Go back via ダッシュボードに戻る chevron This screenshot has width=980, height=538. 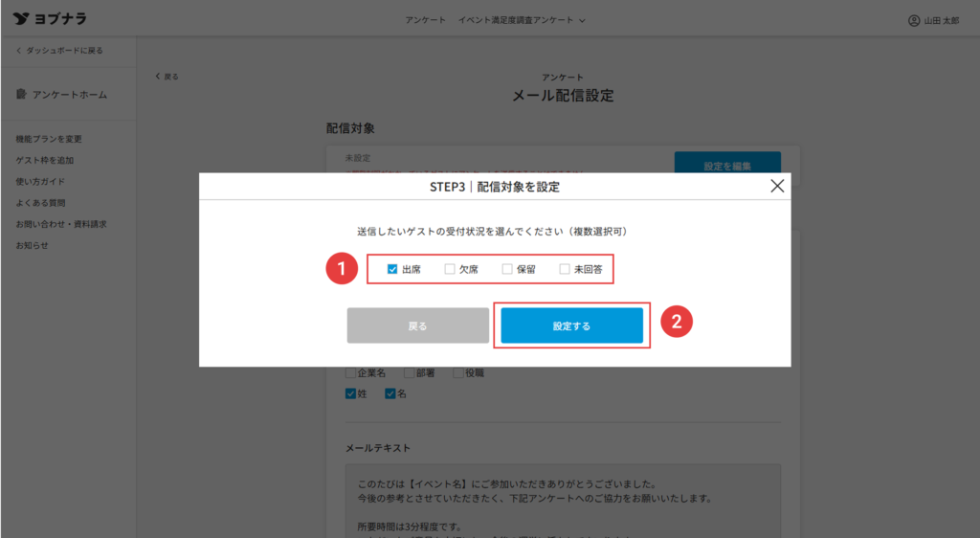click(x=19, y=50)
